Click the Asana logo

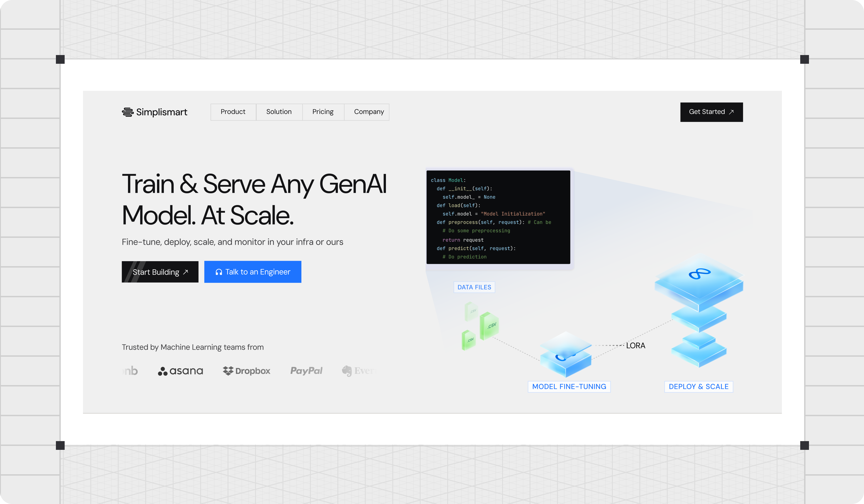(181, 371)
